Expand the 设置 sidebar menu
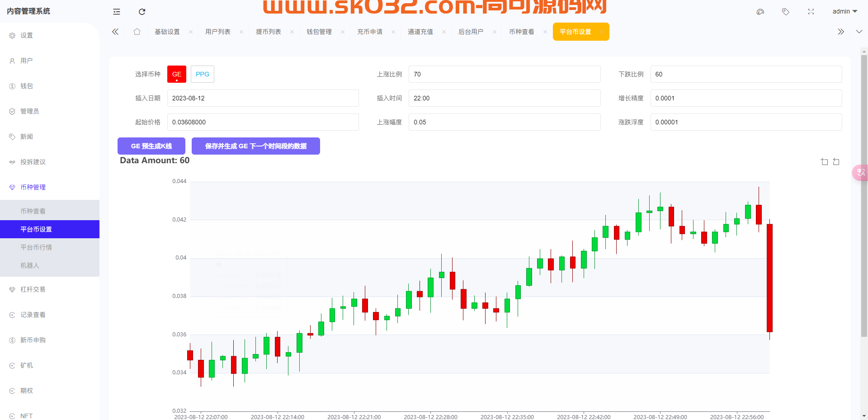The height and width of the screenshot is (420, 868). point(50,35)
